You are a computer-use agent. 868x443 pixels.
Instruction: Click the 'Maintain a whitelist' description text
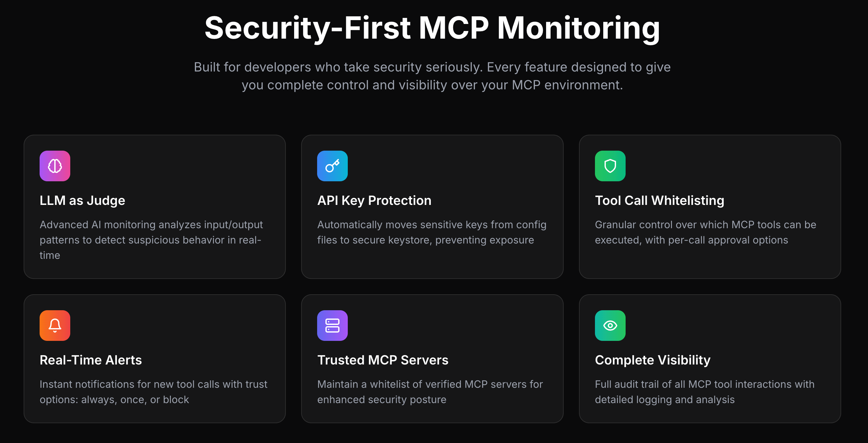[x=430, y=392]
